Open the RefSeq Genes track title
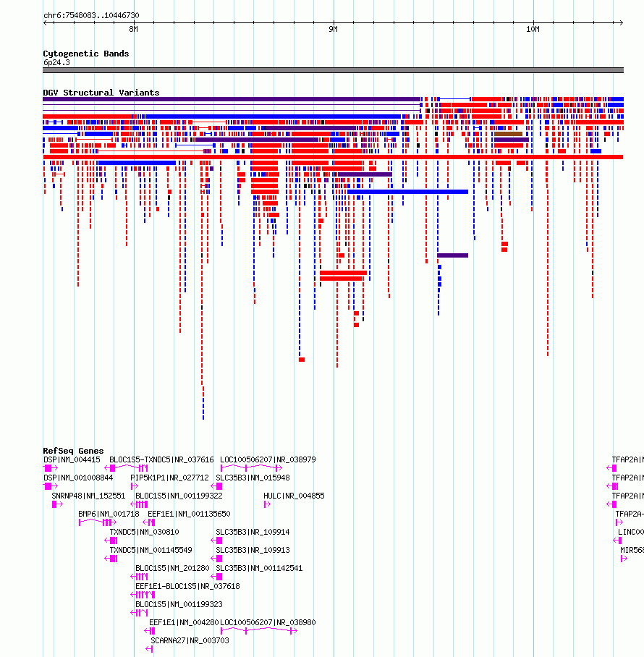Screen dimensions: 644x657 tap(73, 451)
